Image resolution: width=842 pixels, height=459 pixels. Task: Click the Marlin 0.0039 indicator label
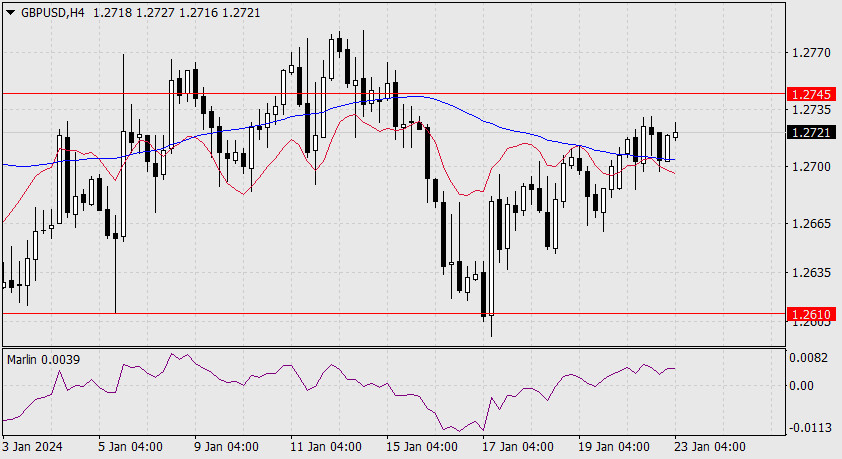pos(43,360)
